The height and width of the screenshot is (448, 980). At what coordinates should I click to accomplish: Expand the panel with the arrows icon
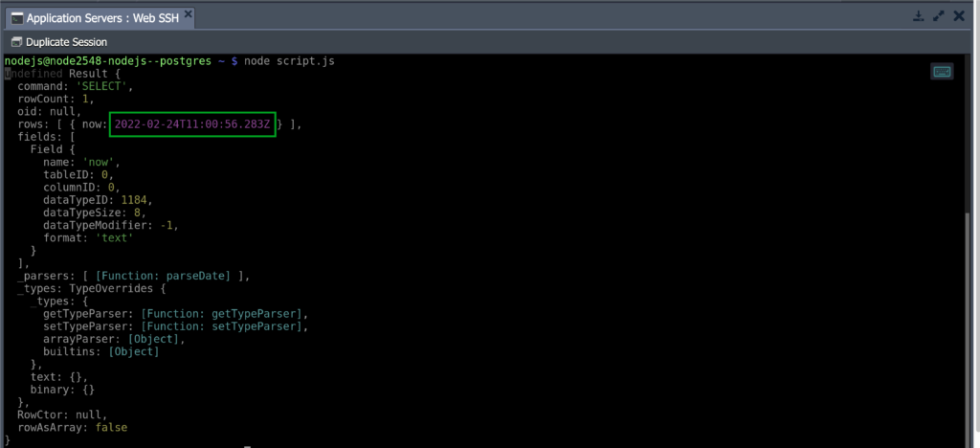938,16
